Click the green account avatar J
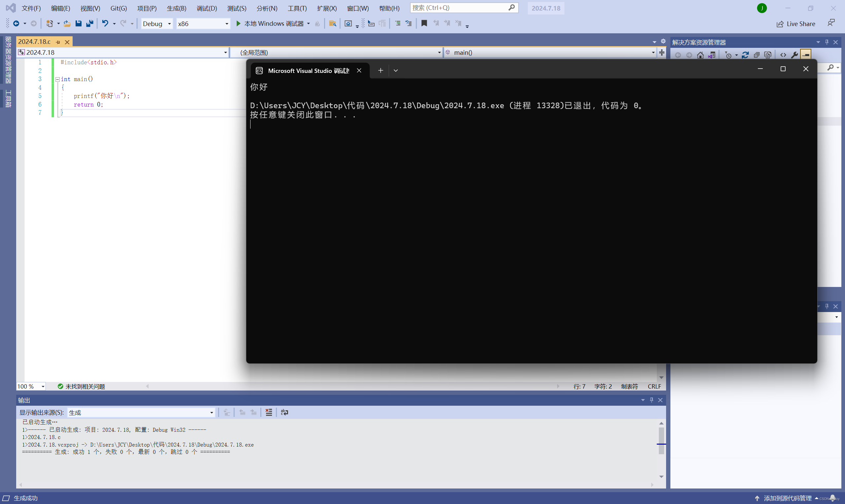The image size is (845, 504). coord(762,8)
